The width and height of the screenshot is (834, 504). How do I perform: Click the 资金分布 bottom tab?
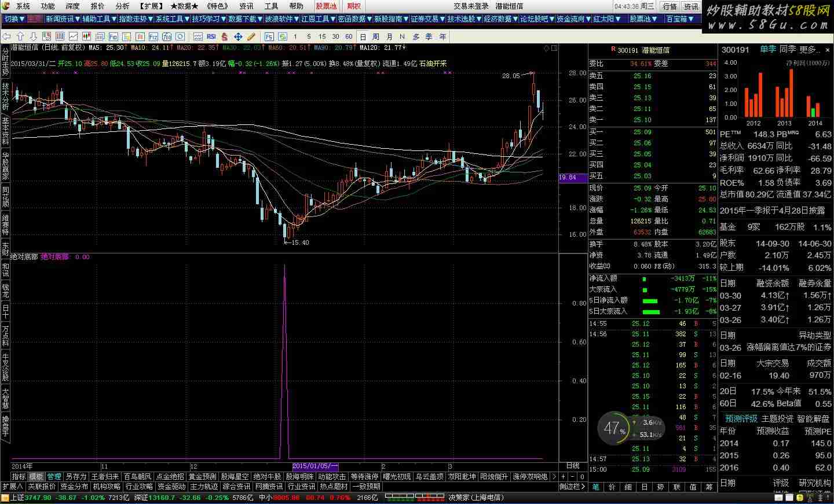click(74, 487)
